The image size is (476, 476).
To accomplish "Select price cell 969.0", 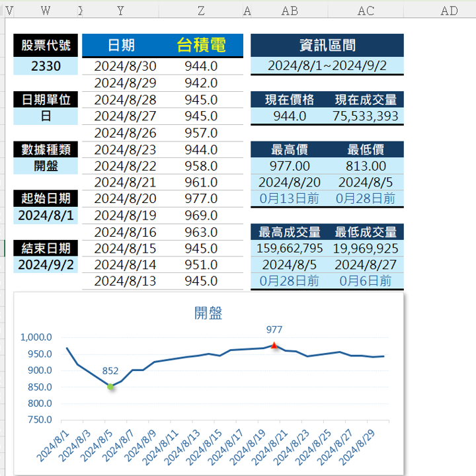I will [201, 216].
